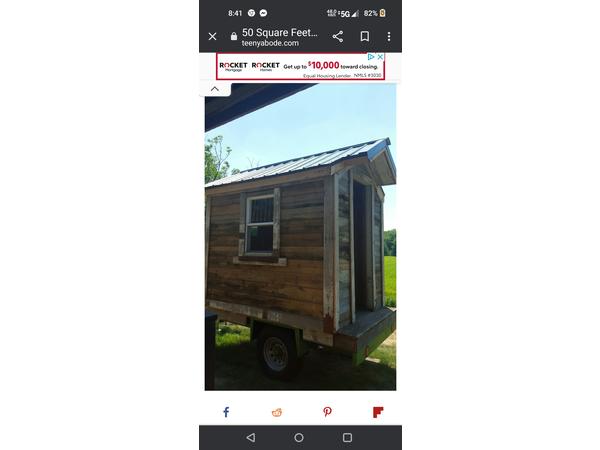Open Rocket Mortgage $10,000 ad
600x450 pixels.
tap(300, 67)
